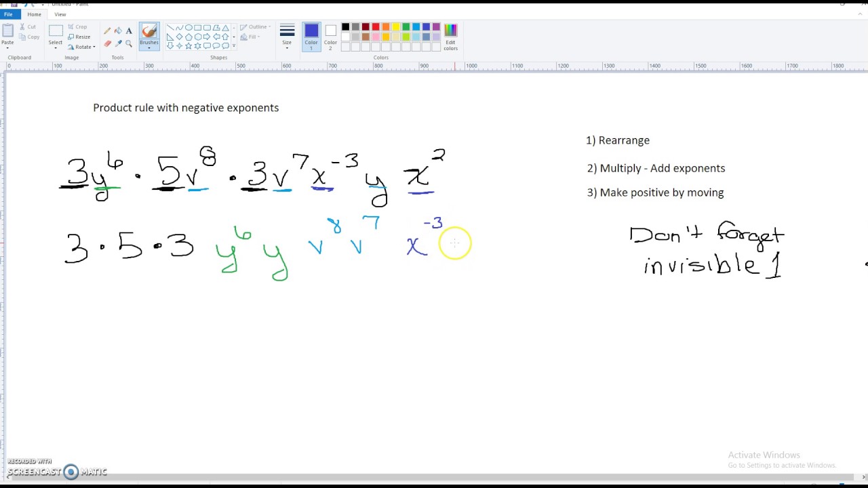Expand the Shapes gallery More arrow

(234, 45)
